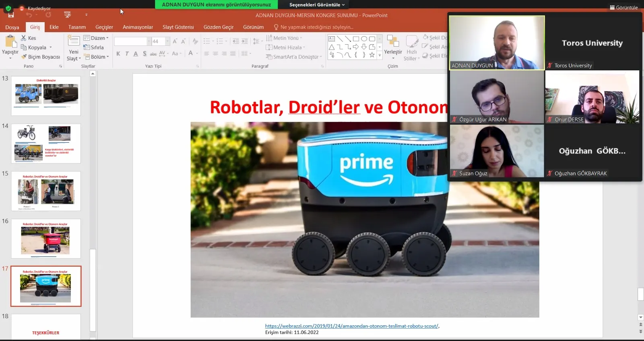Image resolution: width=644 pixels, height=341 pixels.
Task: Open the font size 44 dropdown
Action: point(167,41)
